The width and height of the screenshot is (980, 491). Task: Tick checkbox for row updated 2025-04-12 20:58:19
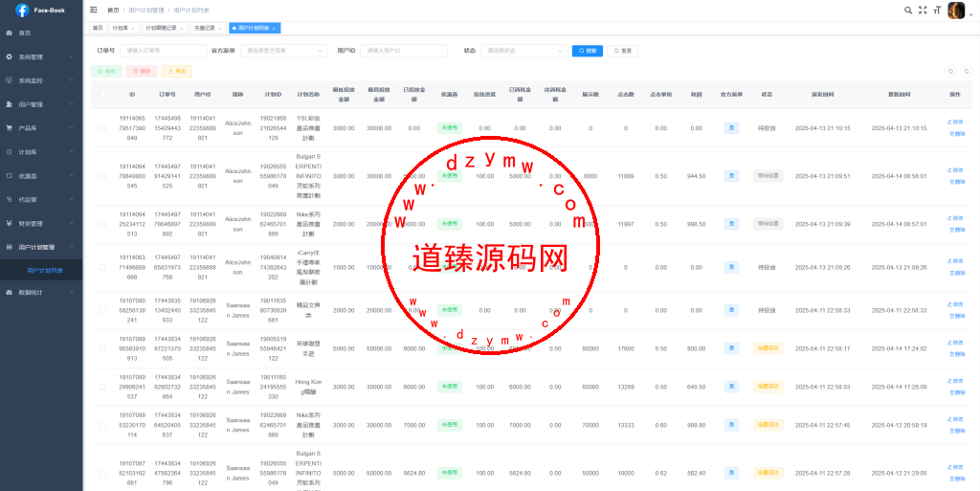(102, 425)
